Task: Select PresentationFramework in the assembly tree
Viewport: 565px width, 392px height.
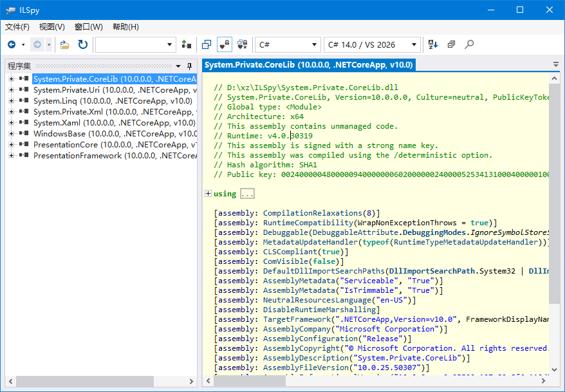Action: click(77, 156)
